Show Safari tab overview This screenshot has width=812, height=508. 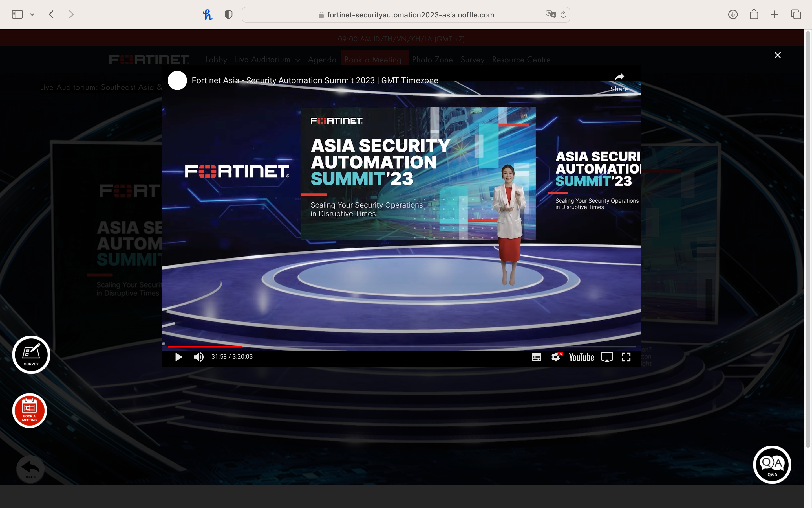[796, 14]
